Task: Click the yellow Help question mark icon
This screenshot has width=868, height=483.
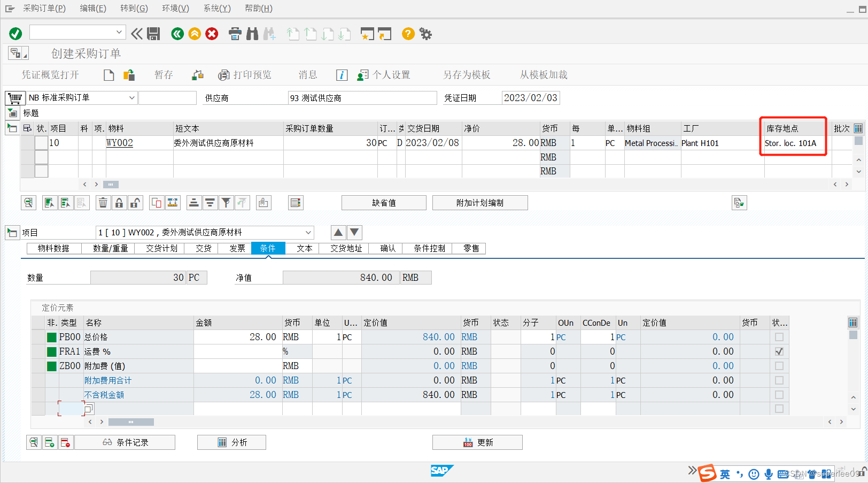Action: click(x=408, y=34)
